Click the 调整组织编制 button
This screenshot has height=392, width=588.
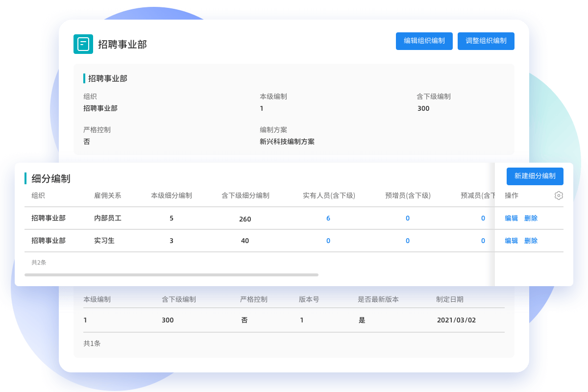[486, 41]
